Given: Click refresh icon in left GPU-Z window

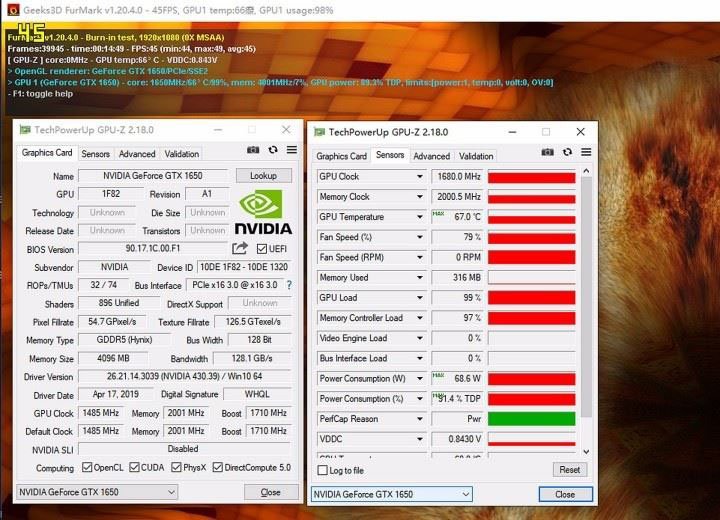Looking at the screenshot, I should (273, 150).
